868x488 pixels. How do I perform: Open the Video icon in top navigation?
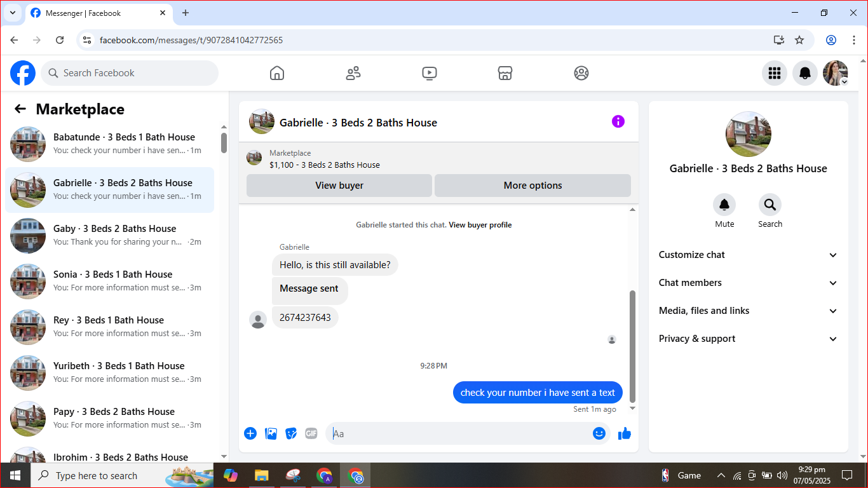point(430,73)
